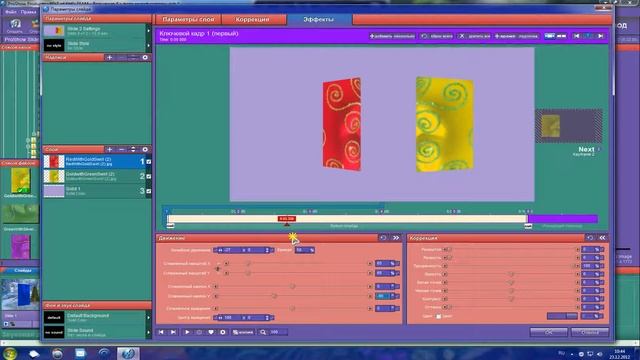The height and width of the screenshot is (360, 640).
Task: Go to previous keyframe arrow
Action: tap(576, 36)
